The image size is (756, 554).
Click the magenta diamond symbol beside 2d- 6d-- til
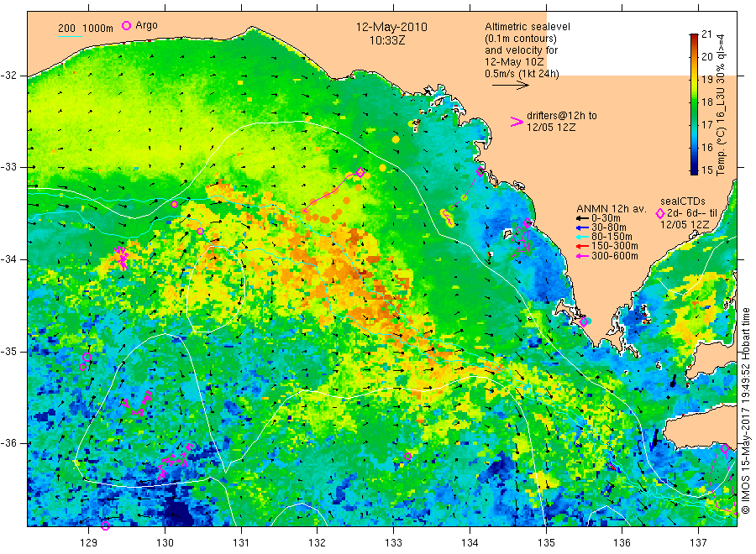[660, 213]
